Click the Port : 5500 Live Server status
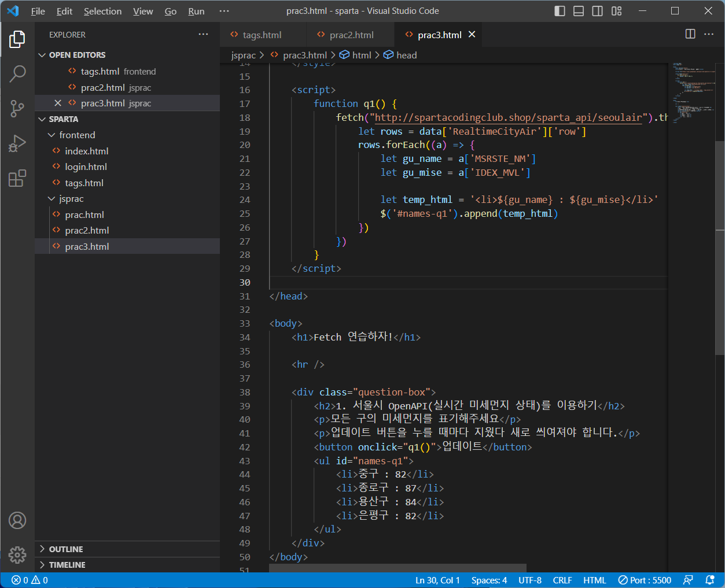Screen dimensions: 725x588 point(645,580)
